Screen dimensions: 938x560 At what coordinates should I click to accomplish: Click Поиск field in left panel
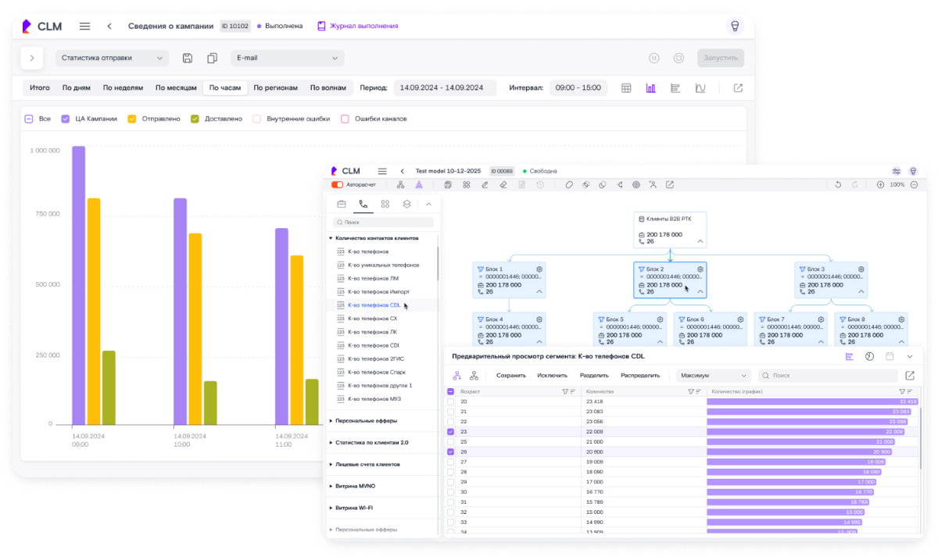[x=384, y=223]
